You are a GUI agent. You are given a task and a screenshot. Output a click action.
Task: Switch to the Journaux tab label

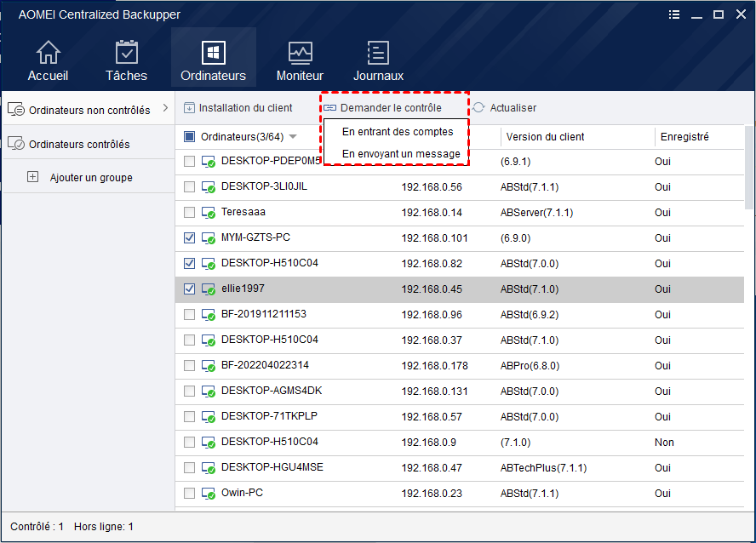[x=379, y=76]
